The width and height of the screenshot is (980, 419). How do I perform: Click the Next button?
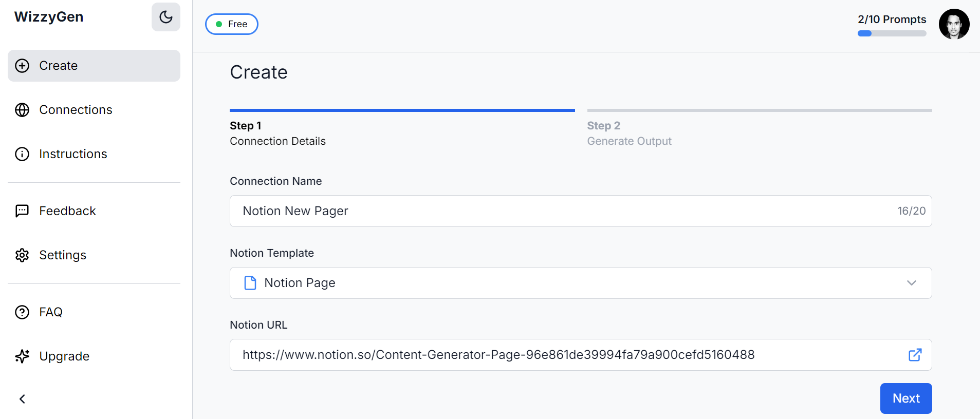[905, 398]
